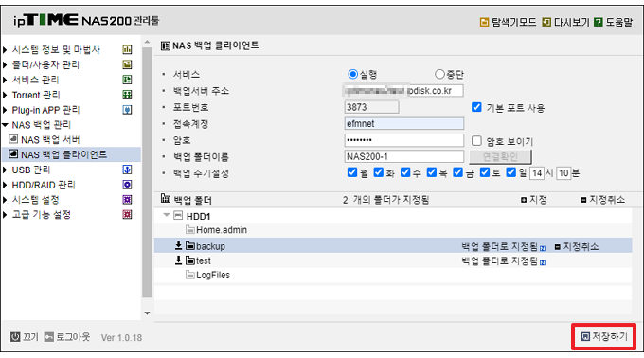Uncheck the 화 (Tuesday) backup checkbox
The height and width of the screenshot is (358, 644).
tap(379, 172)
